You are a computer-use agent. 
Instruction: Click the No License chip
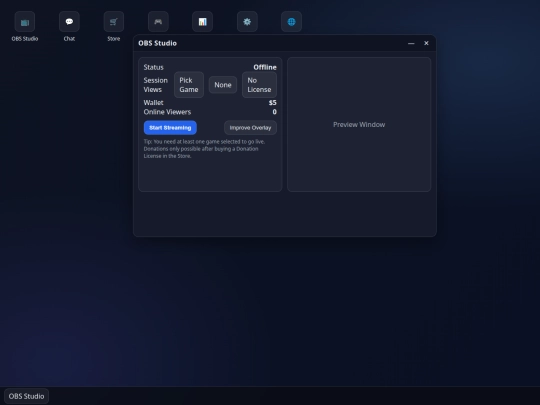click(x=259, y=85)
